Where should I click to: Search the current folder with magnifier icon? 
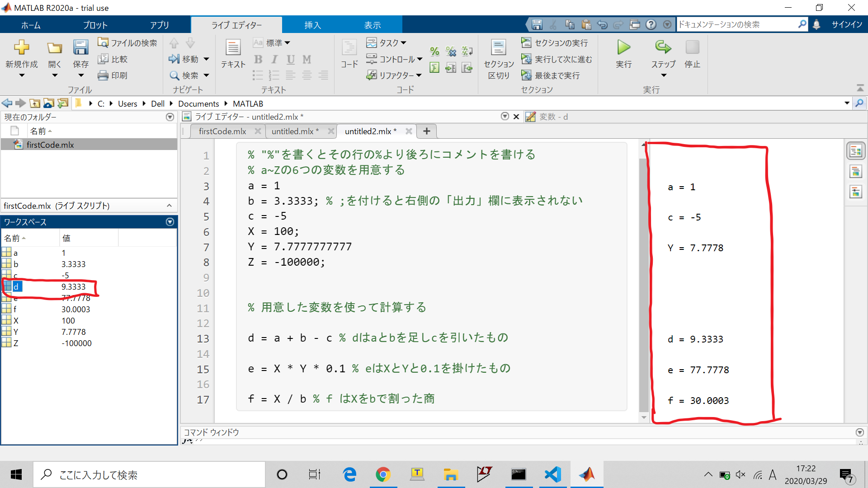tap(859, 103)
